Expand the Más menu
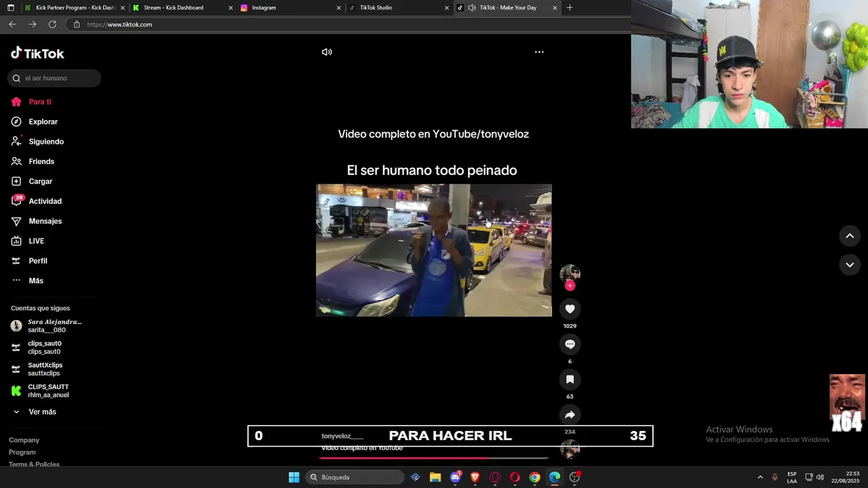 (x=27, y=281)
